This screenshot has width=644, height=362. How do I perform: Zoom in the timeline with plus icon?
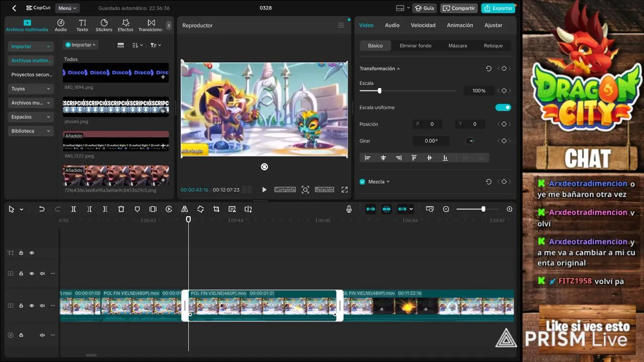coord(510,209)
